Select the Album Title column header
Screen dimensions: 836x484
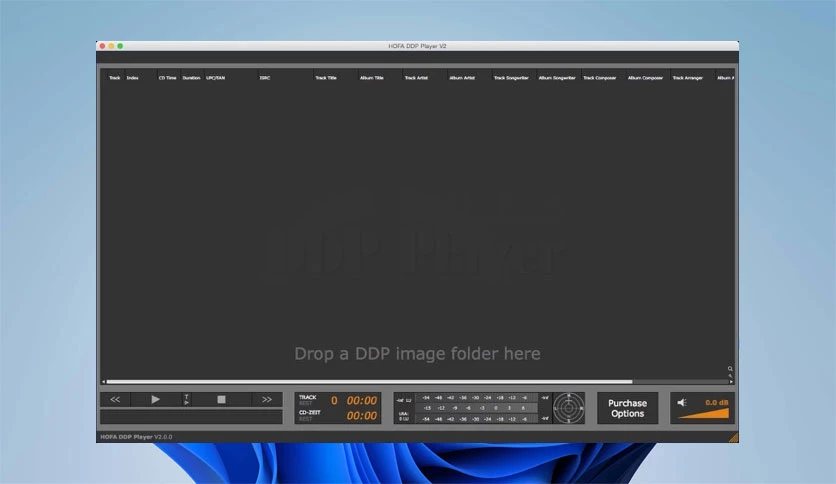point(372,78)
